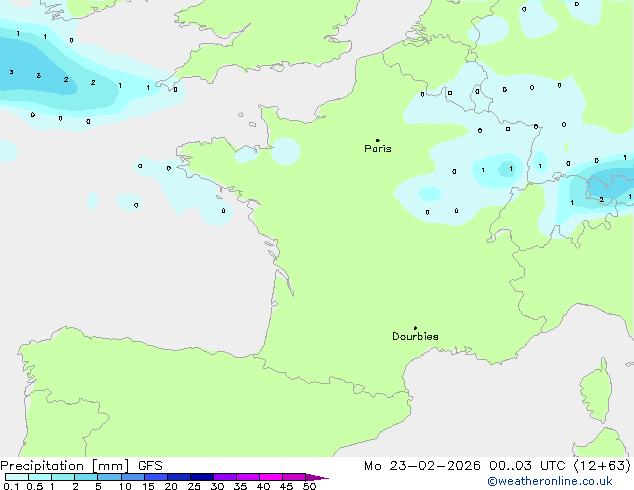Image resolution: width=634 pixels, height=490 pixels.
Task: Pick the 1–2 mm legend color swatch
Action: pyautogui.click(x=63, y=477)
